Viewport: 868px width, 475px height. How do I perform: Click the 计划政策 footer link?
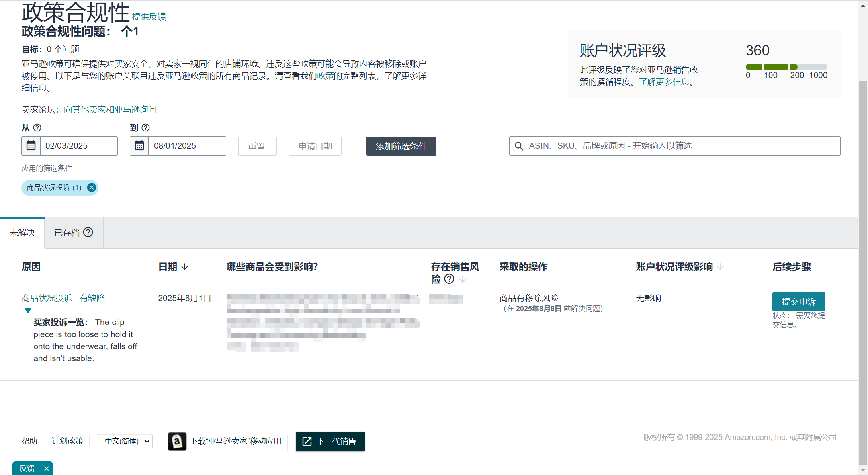tap(68, 441)
